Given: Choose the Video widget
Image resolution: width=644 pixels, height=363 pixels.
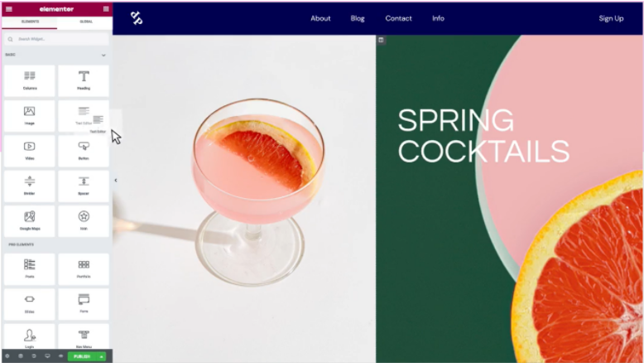Looking at the screenshot, I should coord(30,151).
